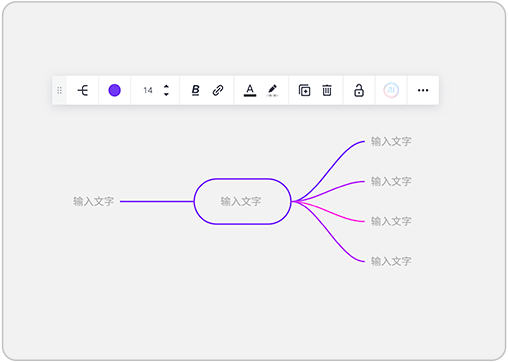Delete node with trash icon
Screen dimensions: 508x362
click(327, 90)
